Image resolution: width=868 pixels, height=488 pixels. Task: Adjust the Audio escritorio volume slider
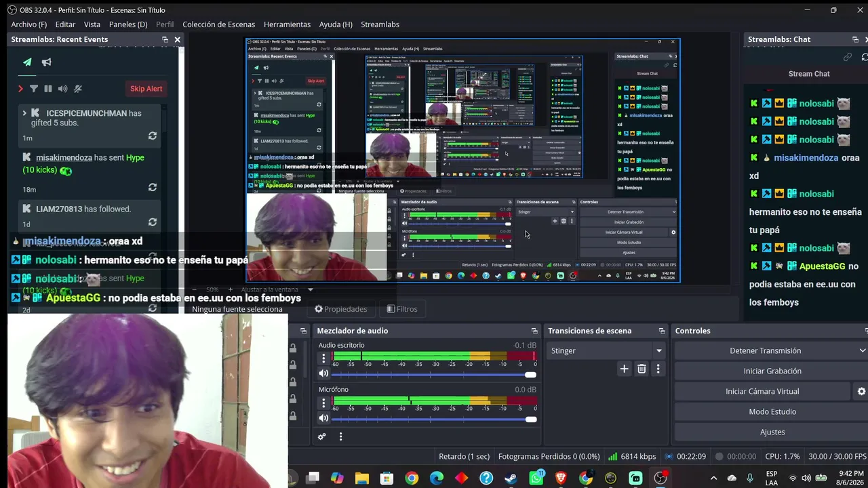433,374
